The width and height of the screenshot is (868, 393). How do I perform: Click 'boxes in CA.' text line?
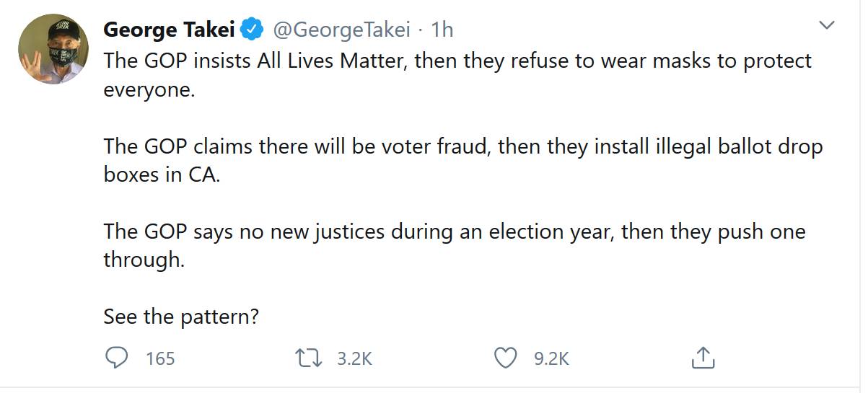[x=162, y=175]
